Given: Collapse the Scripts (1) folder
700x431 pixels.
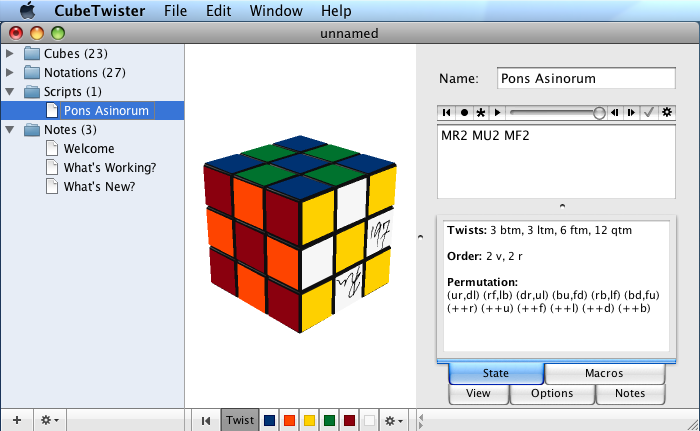Looking at the screenshot, I should pos(9,92).
